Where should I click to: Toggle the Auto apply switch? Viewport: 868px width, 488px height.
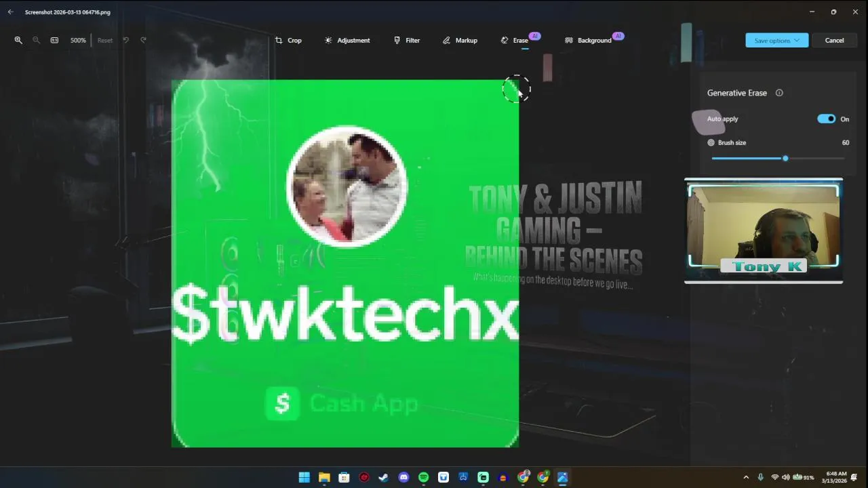pyautogui.click(x=826, y=119)
